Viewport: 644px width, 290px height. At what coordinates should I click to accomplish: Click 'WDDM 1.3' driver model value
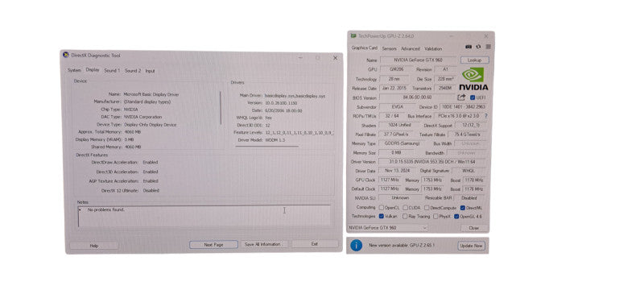coord(275,139)
